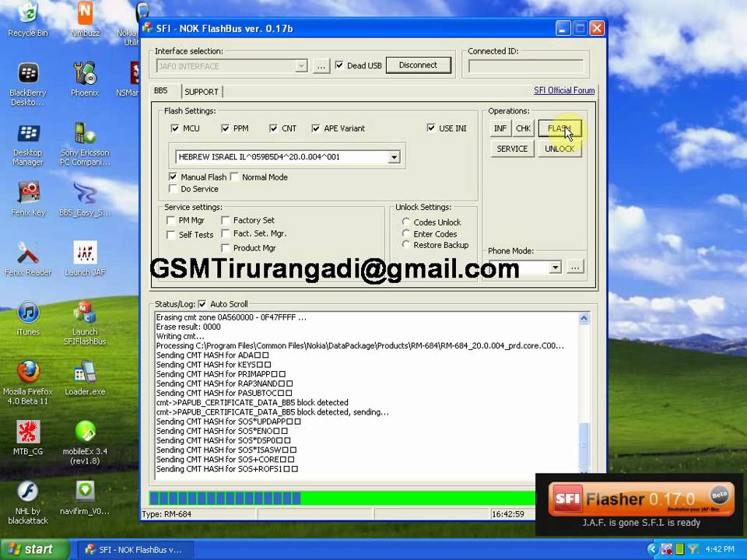Image resolution: width=747 pixels, height=560 pixels.
Task: Uncheck the Manual Flash option
Action: pos(173,177)
